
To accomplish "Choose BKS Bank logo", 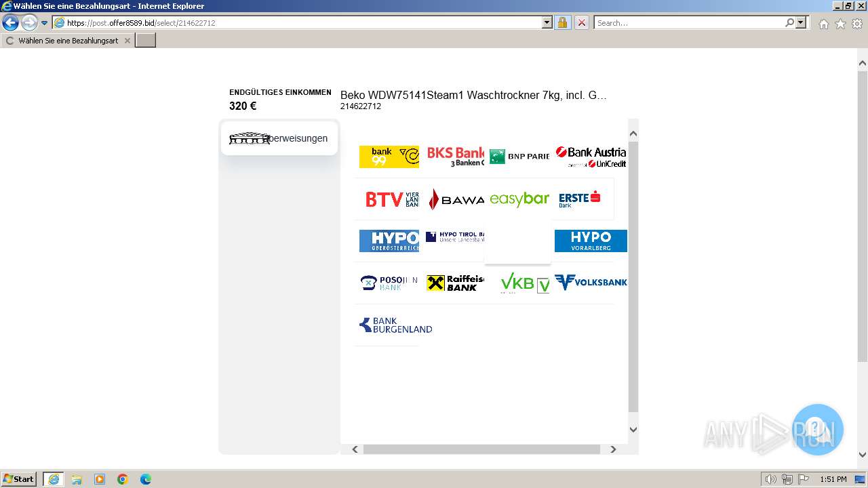I will (455, 157).
